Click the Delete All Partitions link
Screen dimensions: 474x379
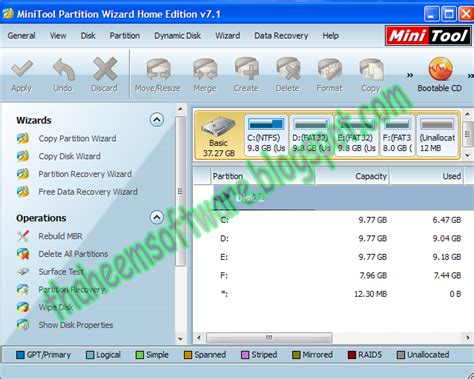pyautogui.click(x=73, y=254)
